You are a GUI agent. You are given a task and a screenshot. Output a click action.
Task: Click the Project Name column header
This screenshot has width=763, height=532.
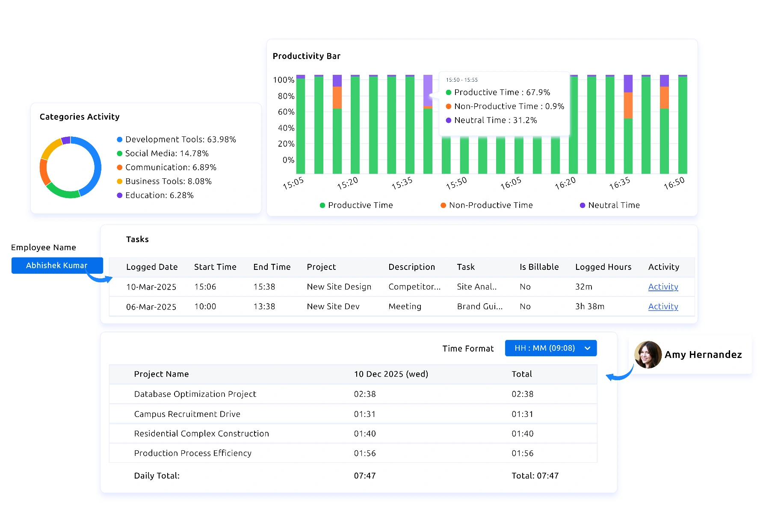161,374
